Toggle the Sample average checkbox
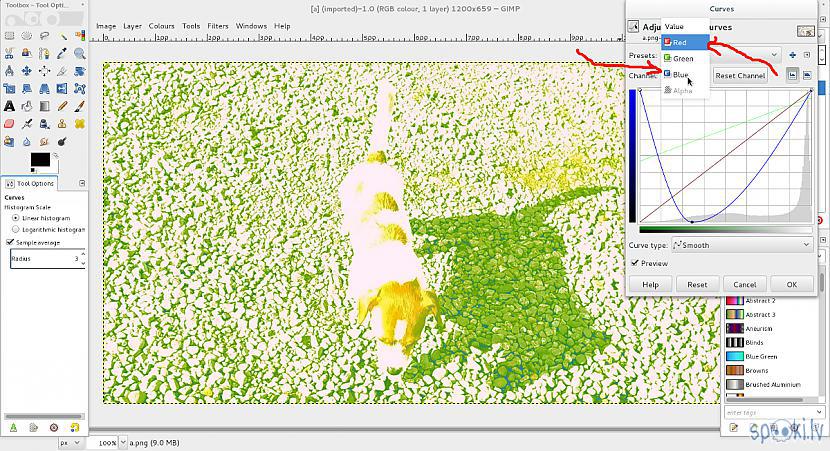This screenshot has height=451, width=830. tap(10, 242)
